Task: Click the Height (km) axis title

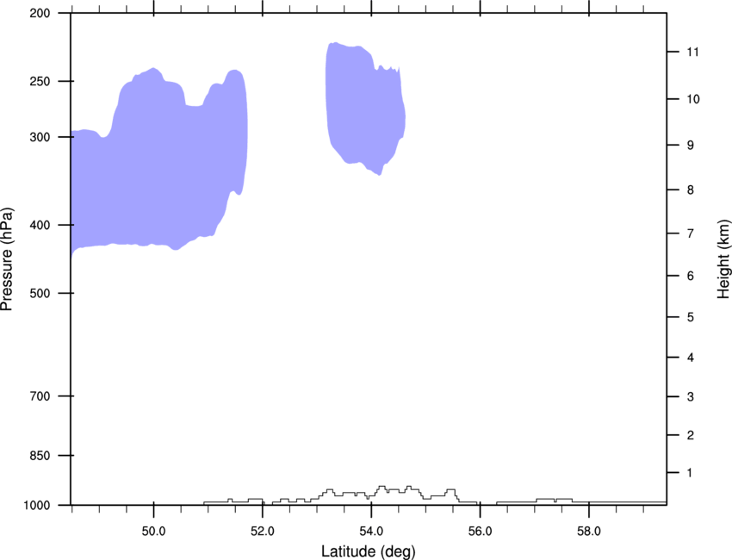Action: coord(723,259)
